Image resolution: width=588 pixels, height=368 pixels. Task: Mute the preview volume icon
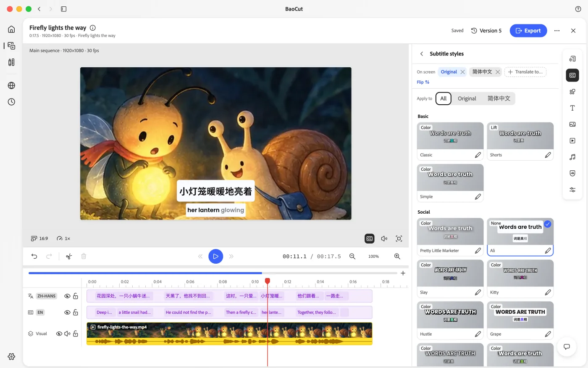coord(384,238)
